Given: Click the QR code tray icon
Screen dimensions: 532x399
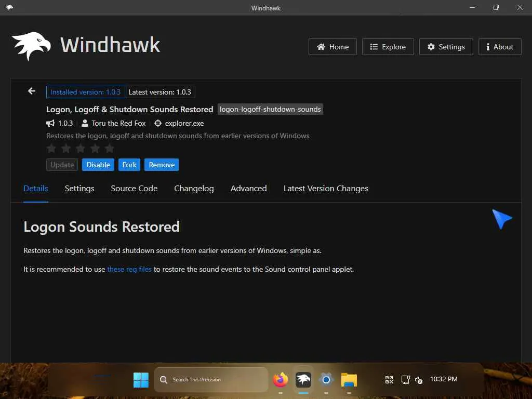Looking at the screenshot, I should tap(389, 380).
